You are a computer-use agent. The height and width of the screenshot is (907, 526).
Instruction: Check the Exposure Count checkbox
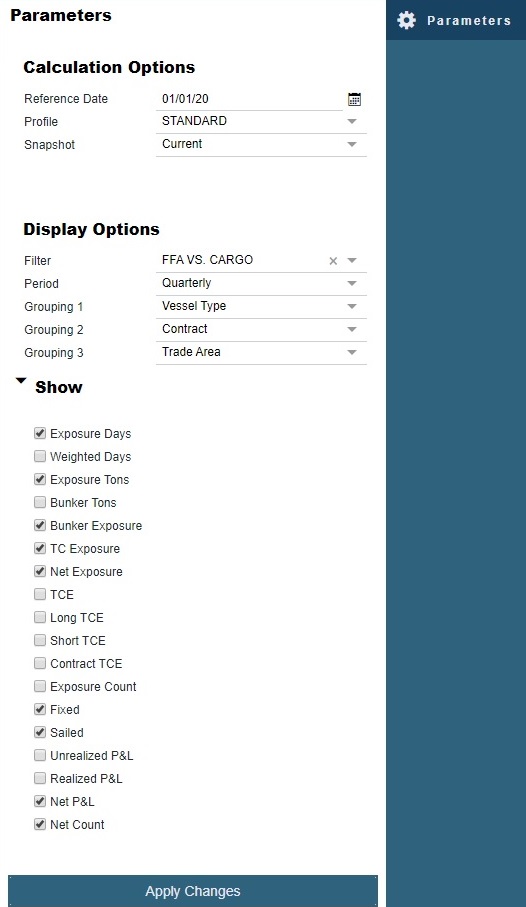click(x=40, y=686)
